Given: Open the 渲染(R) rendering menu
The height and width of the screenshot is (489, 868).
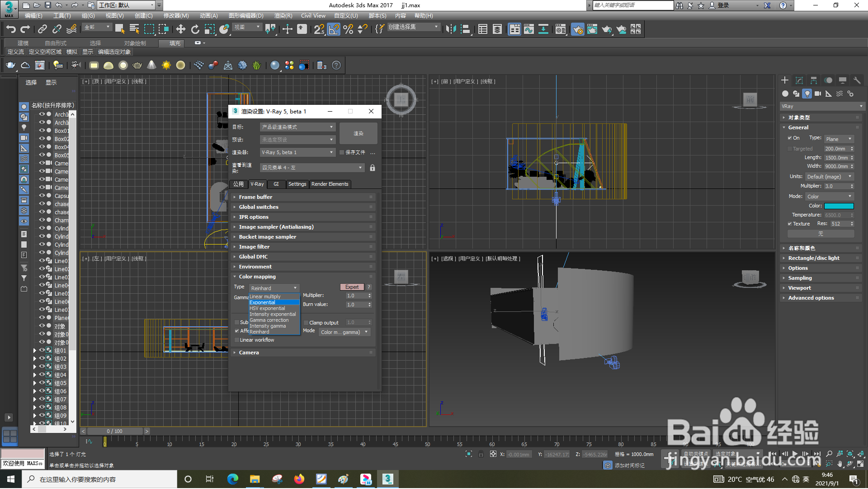Looking at the screenshot, I should pyautogui.click(x=283, y=16).
